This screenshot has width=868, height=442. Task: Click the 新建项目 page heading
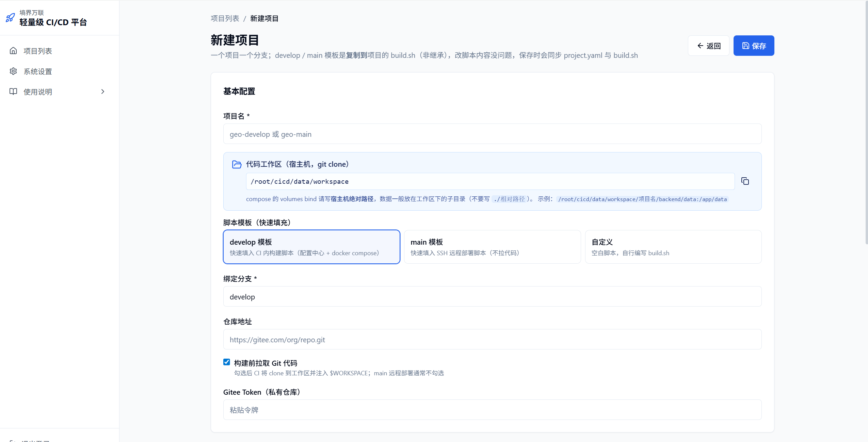pyautogui.click(x=235, y=40)
